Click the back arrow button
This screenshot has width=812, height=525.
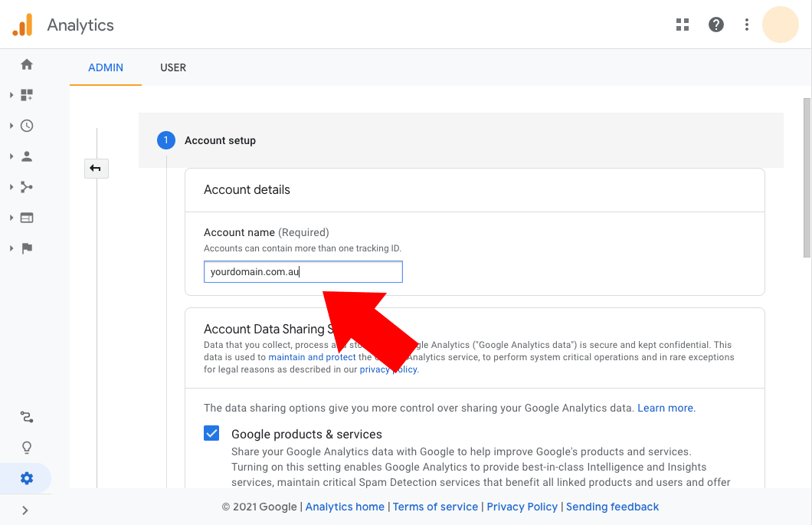pos(96,169)
